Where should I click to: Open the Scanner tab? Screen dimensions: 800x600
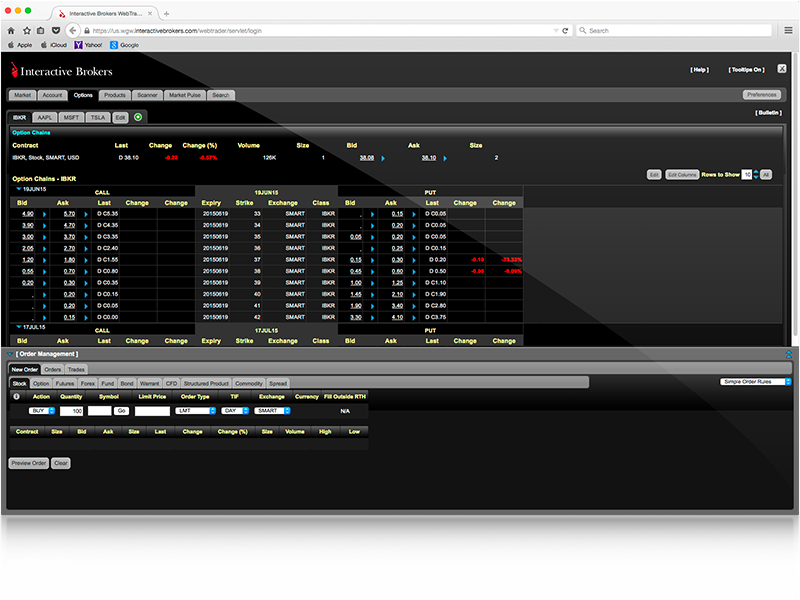[x=147, y=95]
